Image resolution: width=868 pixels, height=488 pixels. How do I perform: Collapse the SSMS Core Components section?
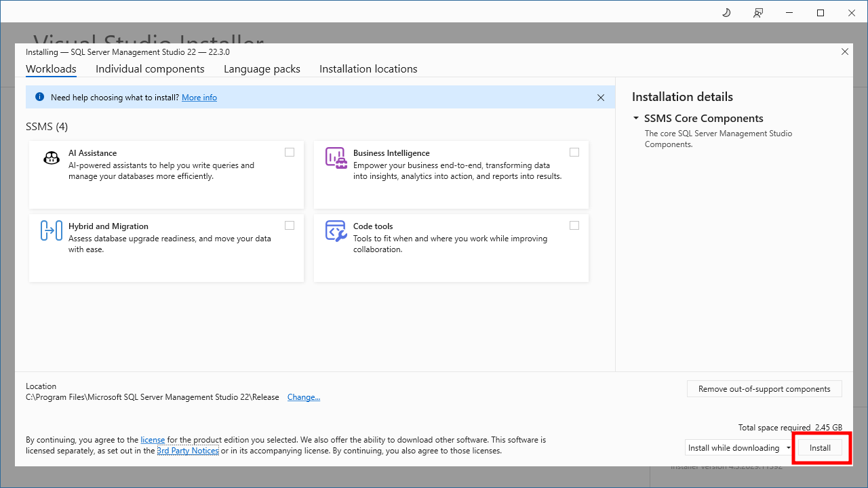point(636,118)
